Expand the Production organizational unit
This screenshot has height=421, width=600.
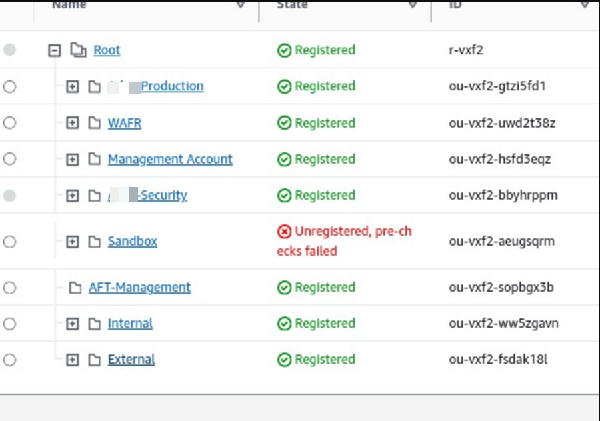[x=72, y=87]
